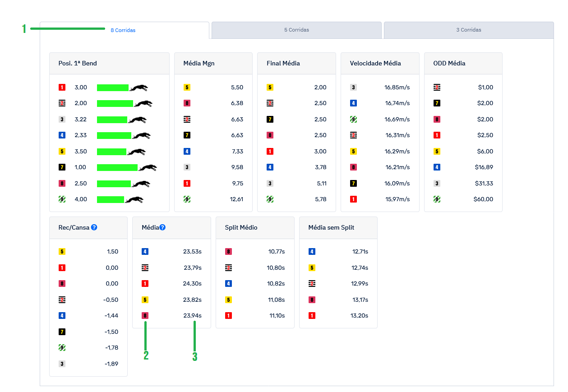Click the help icon next to Média
Screen dimensions: 568x392
click(x=162, y=227)
